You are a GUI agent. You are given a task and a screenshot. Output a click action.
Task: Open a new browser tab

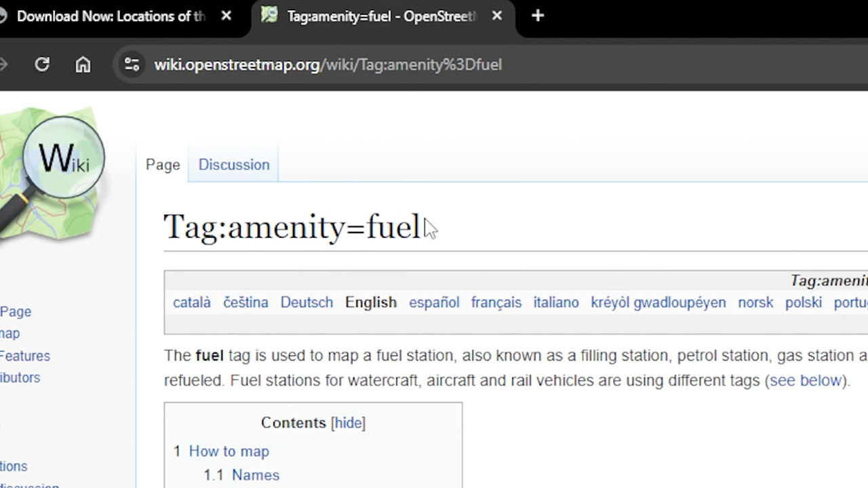(x=538, y=16)
